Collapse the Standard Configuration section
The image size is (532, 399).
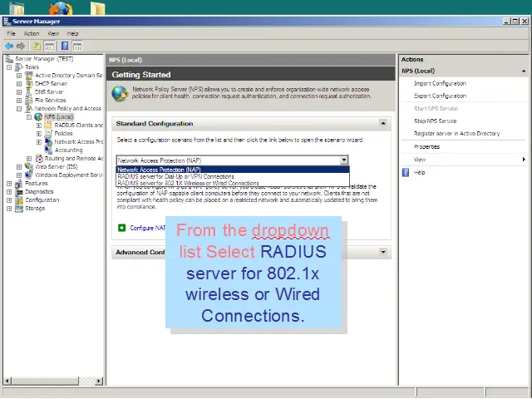tap(383, 123)
